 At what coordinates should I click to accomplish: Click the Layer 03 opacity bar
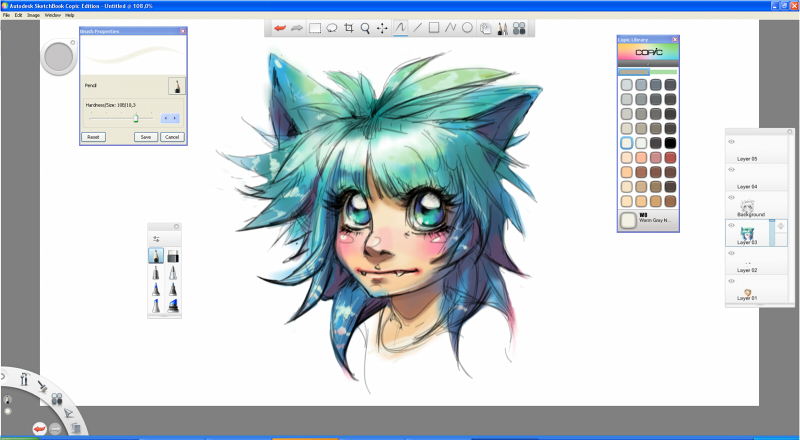coord(772,233)
